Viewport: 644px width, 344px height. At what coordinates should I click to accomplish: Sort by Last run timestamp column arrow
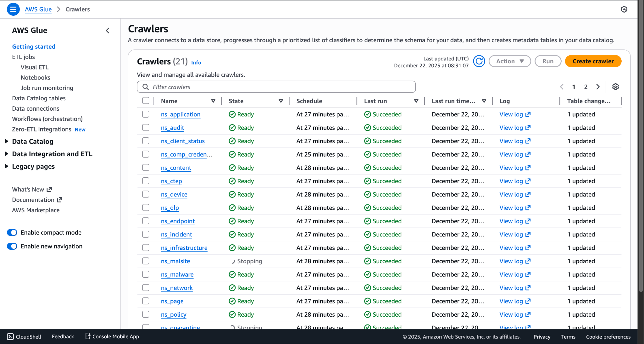(x=484, y=101)
